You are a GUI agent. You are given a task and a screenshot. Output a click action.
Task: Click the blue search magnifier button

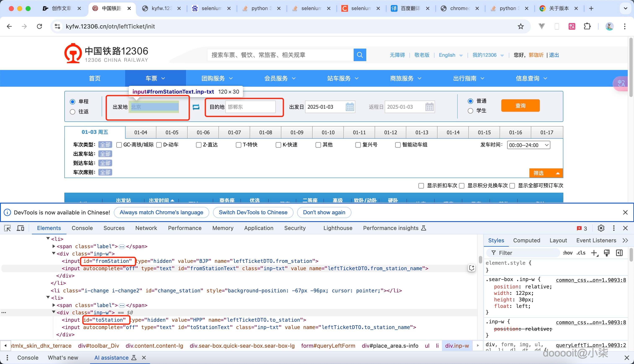coord(360,55)
